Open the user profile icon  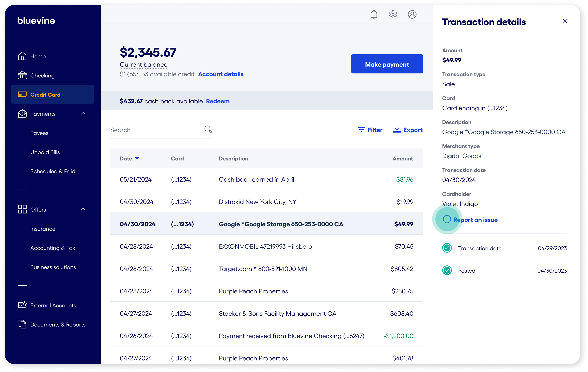(412, 14)
